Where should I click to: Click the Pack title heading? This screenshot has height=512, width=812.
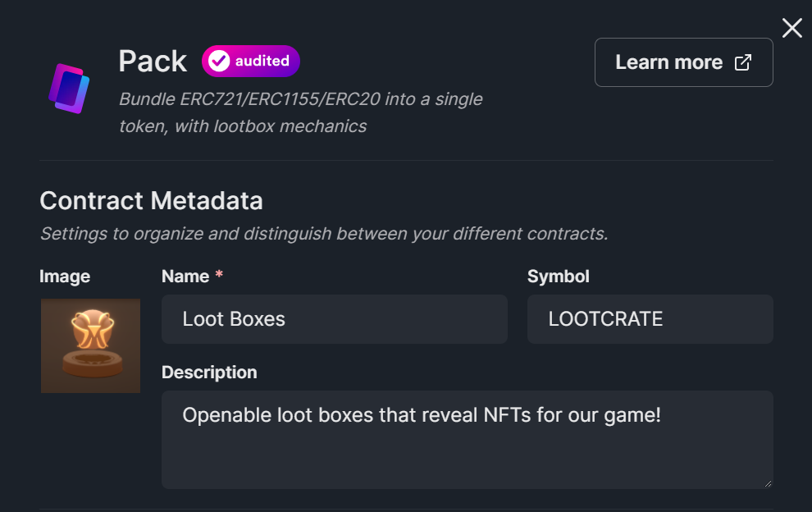153,61
